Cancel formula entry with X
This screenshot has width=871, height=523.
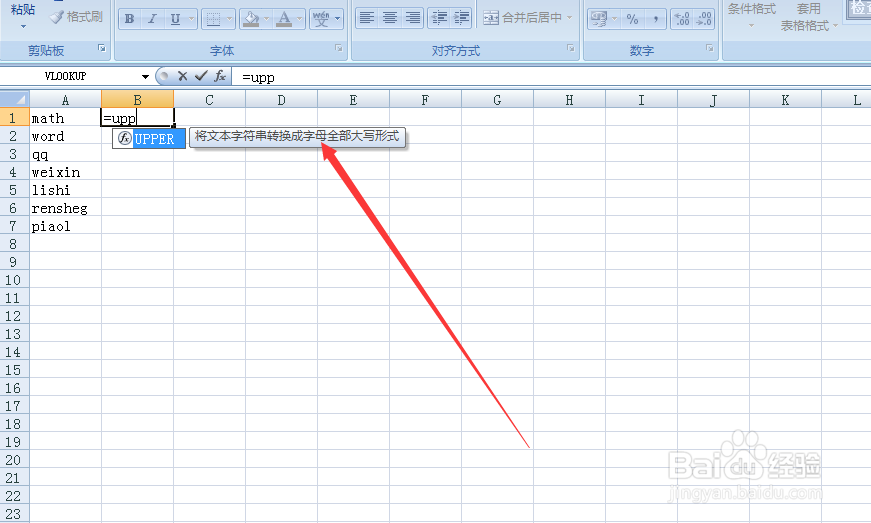click(x=183, y=76)
